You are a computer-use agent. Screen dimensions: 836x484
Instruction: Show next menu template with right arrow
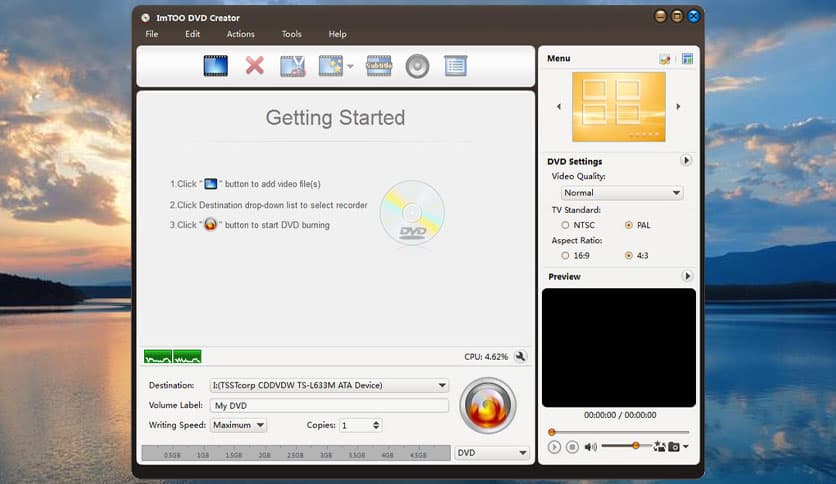(x=678, y=107)
